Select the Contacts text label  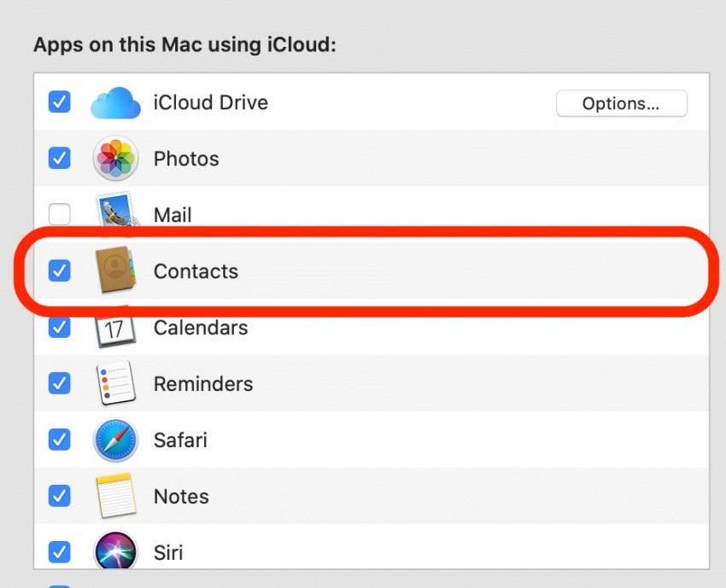click(196, 271)
